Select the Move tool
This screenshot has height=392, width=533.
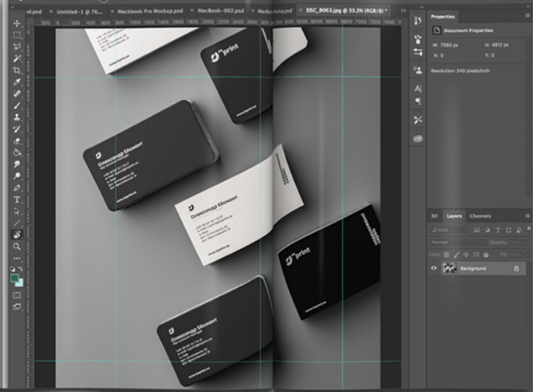click(x=16, y=24)
